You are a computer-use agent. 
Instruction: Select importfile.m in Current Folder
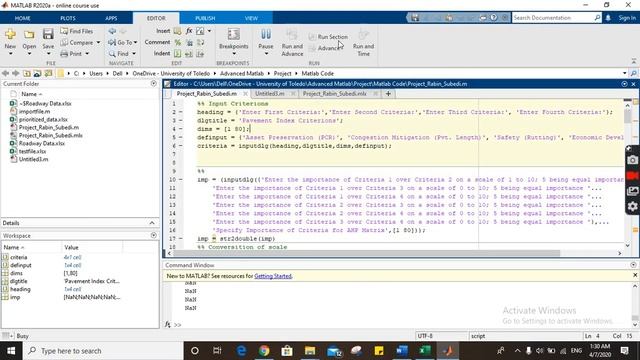point(34,111)
